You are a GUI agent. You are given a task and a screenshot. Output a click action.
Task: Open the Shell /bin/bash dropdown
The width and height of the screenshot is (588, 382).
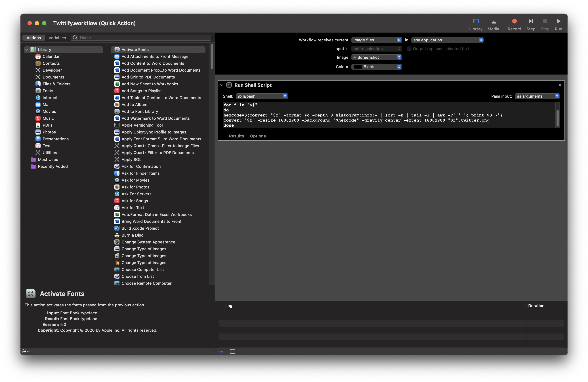[262, 96]
